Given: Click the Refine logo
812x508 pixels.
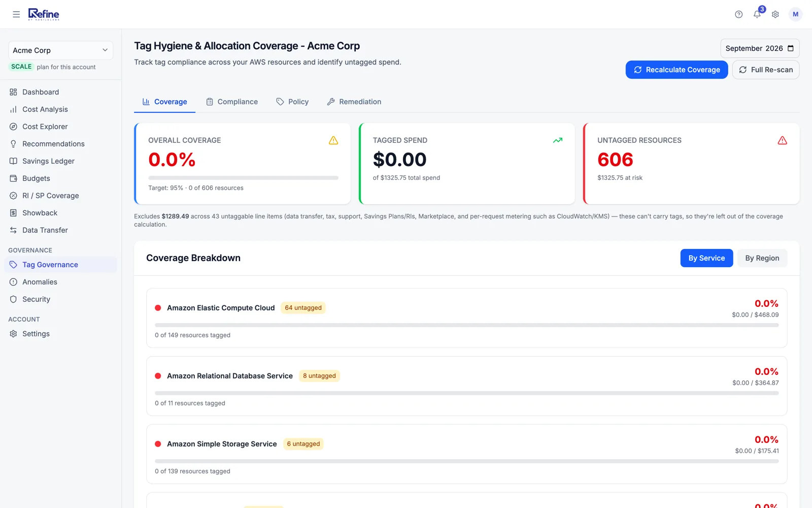Looking at the screenshot, I should point(44,14).
